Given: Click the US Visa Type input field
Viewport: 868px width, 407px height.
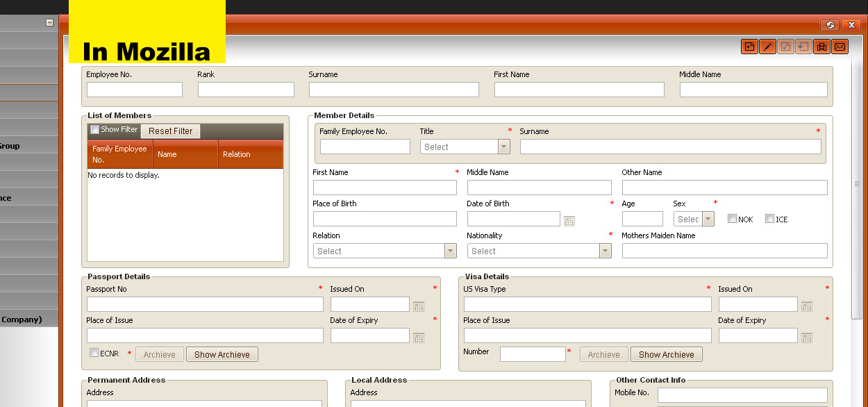Looking at the screenshot, I should point(587,304).
